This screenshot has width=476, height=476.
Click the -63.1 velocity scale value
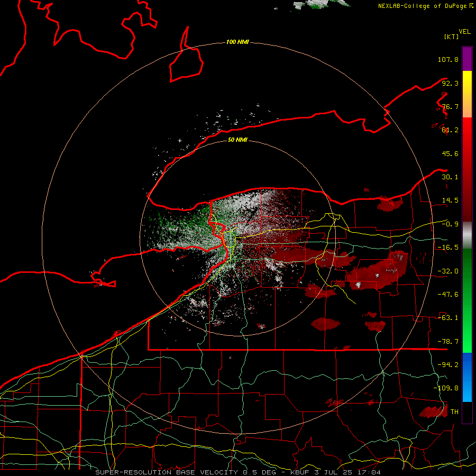448,318
